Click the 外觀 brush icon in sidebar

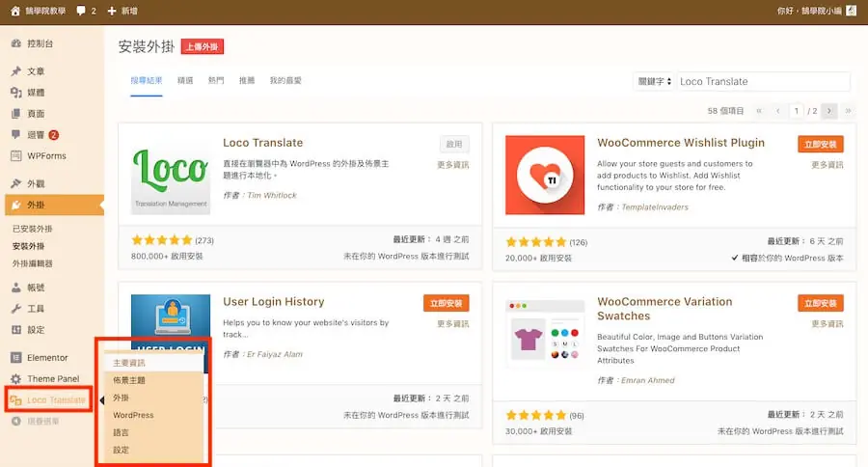tap(16, 183)
